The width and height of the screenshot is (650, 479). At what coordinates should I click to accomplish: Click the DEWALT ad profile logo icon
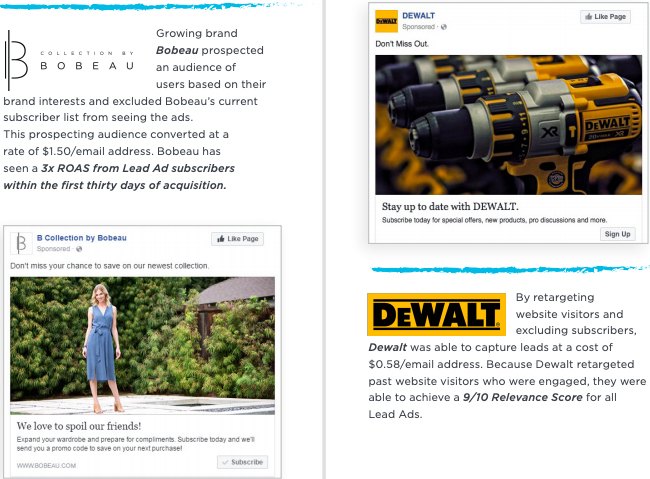[386, 21]
